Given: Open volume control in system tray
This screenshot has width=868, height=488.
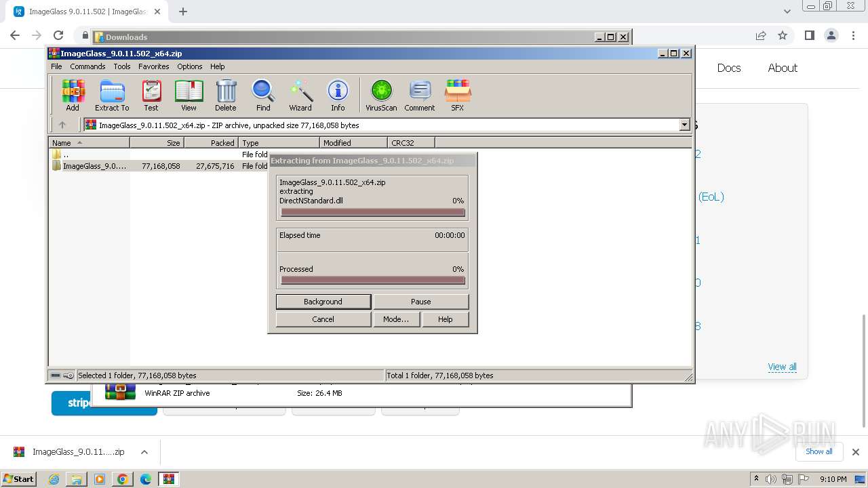Looking at the screenshot, I should (771, 479).
